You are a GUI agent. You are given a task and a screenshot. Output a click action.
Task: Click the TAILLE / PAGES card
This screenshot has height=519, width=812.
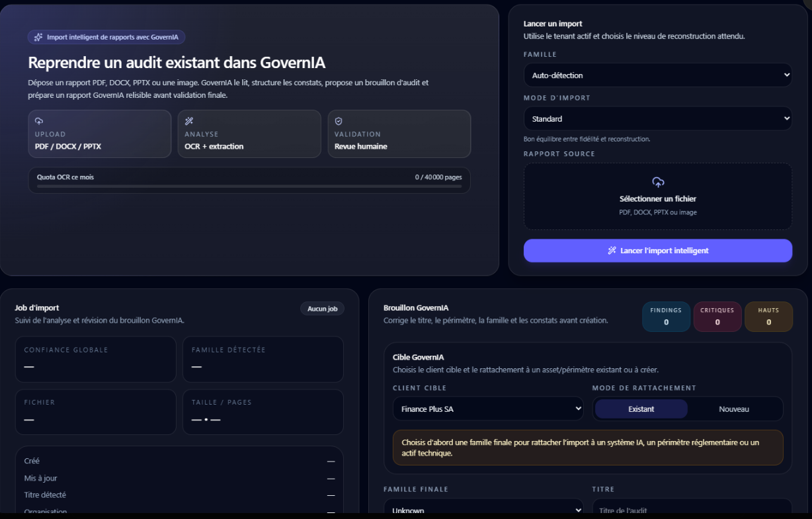click(x=263, y=412)
